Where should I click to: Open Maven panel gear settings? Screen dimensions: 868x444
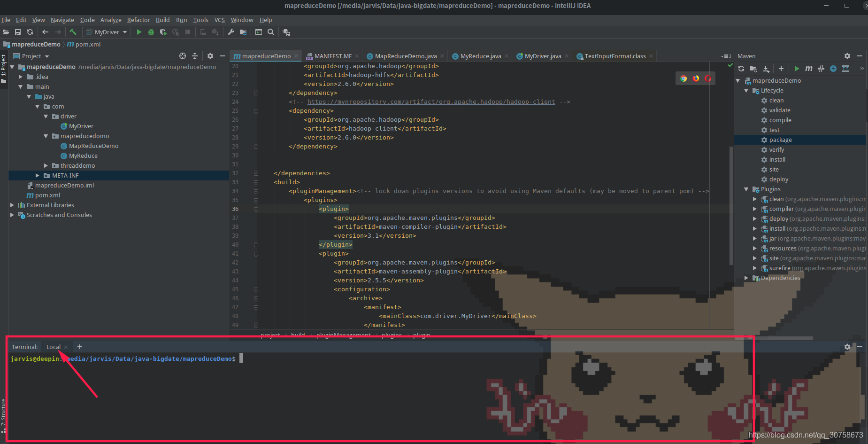(x=847, y=56)
